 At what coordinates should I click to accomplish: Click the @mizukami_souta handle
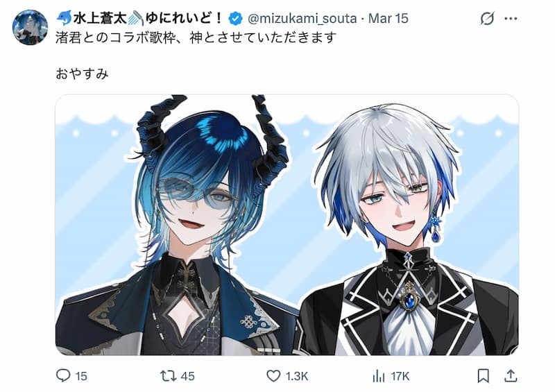pos(302,19)
